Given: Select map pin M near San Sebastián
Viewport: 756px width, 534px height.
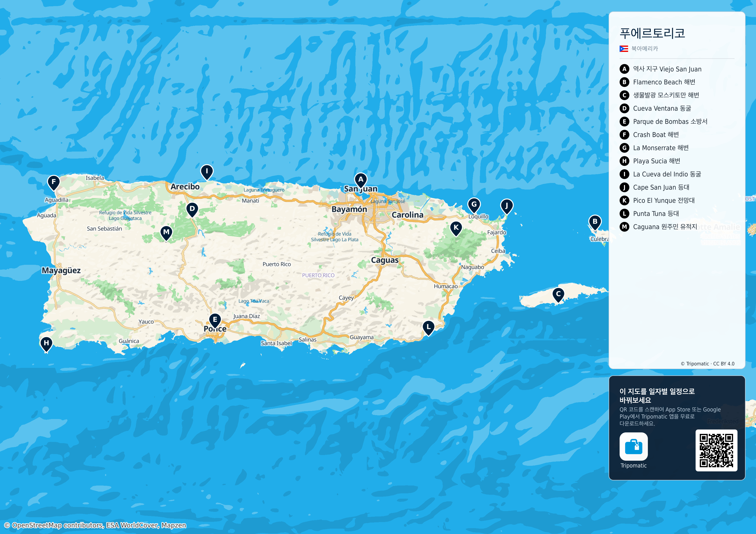Looking at the screenshot, I should tap(166, 233).
